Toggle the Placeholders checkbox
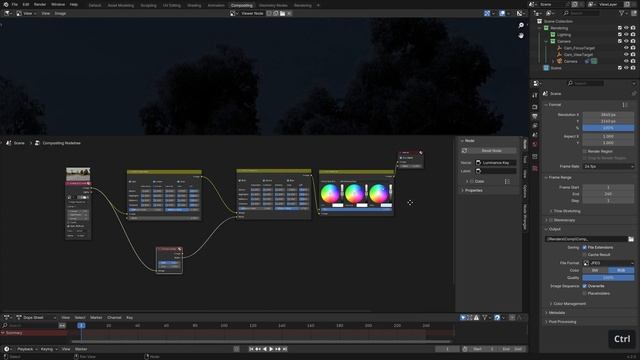 (x=585, y=293)
